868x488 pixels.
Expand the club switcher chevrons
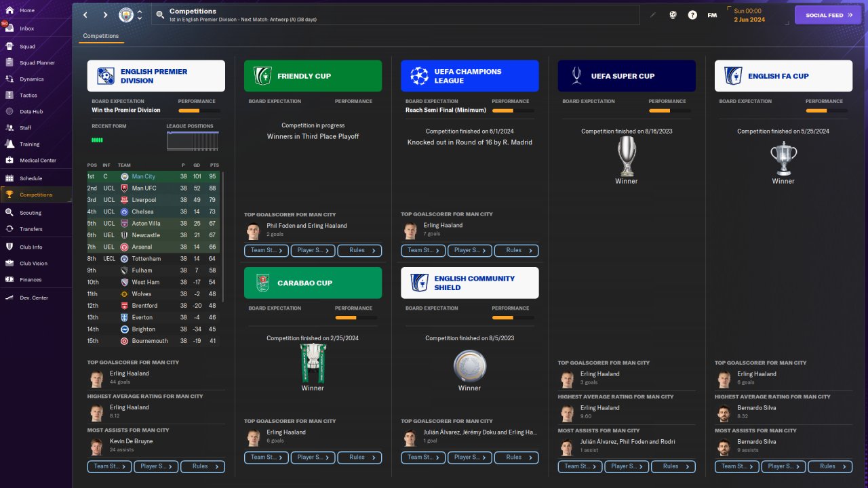[x=140, y=15]
